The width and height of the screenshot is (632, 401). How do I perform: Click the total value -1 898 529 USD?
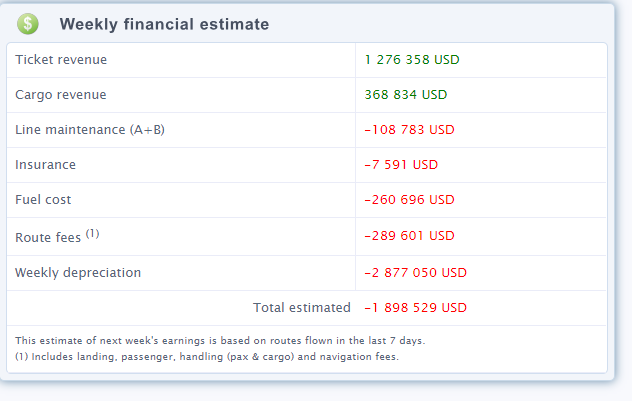tap(415, 308)
